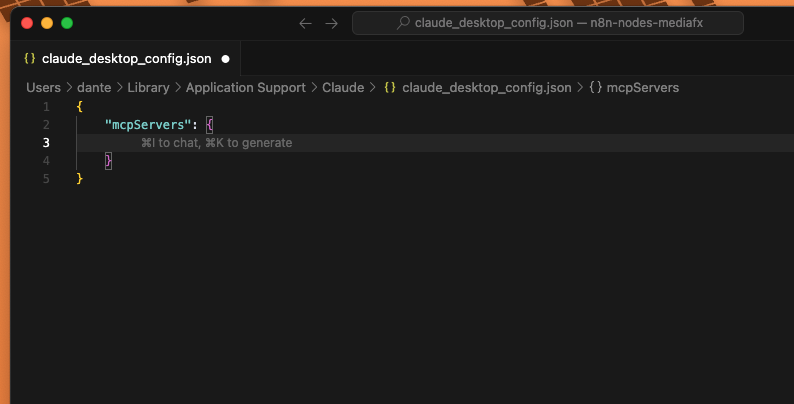
Task: Select the claude_desktop_config.json editor tab
Action: pyautogui.click(x=125, y=59)
